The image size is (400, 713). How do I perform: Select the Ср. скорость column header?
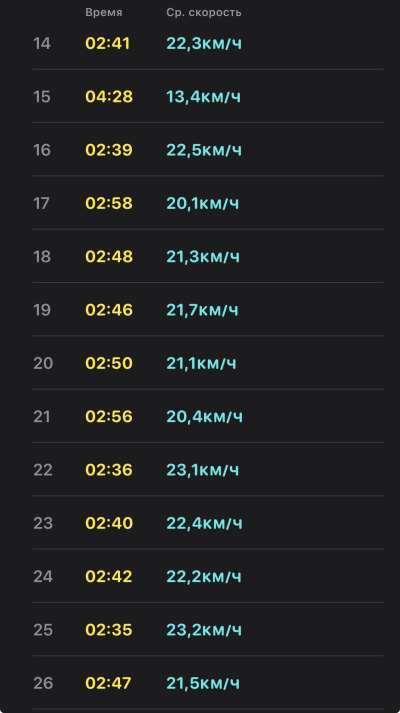pos(204,13)
